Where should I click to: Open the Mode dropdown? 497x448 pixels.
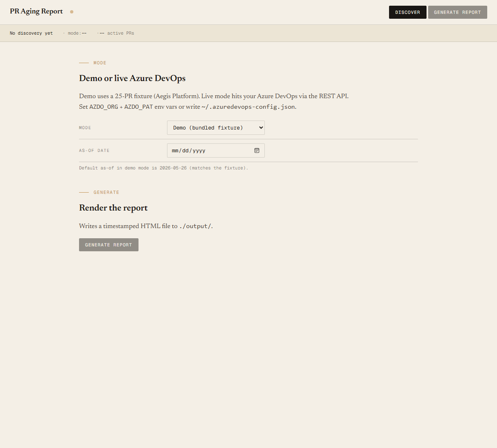216,128
